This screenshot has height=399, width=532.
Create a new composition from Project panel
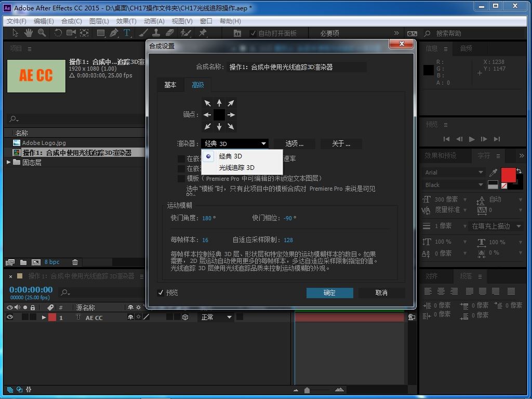pyautogui.click(x=36, y=262)
